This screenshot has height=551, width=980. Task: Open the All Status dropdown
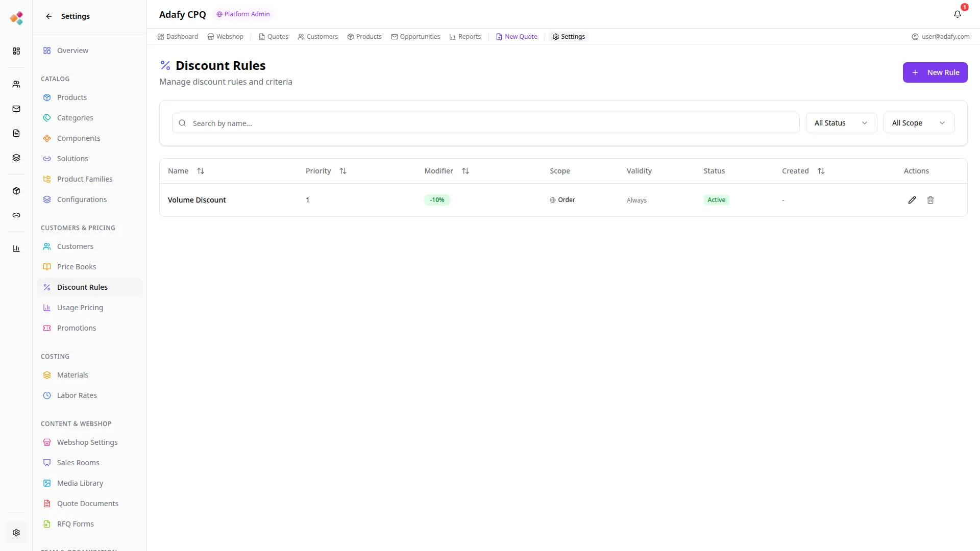pos(841,123)
